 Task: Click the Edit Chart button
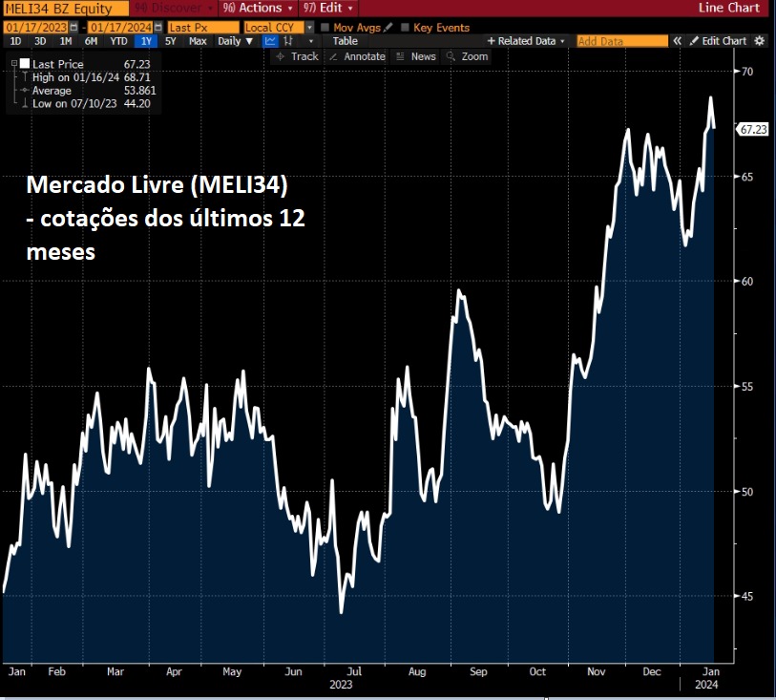(718, 41)
